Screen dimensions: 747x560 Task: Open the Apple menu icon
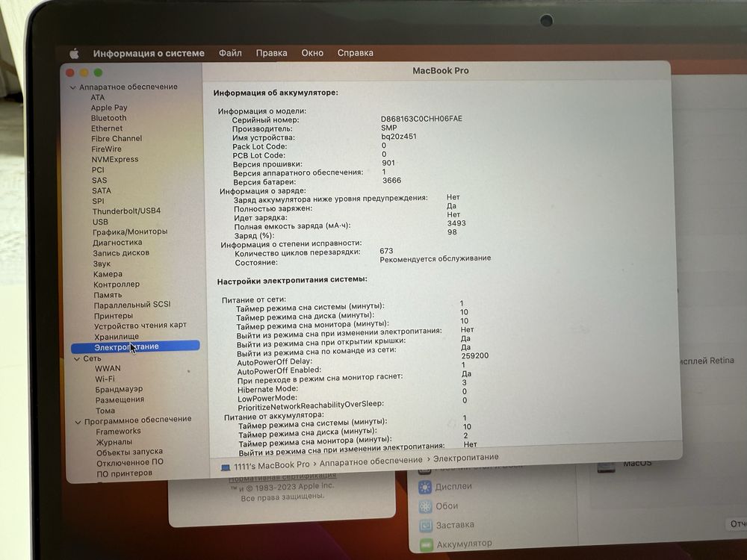coord(74,54)
